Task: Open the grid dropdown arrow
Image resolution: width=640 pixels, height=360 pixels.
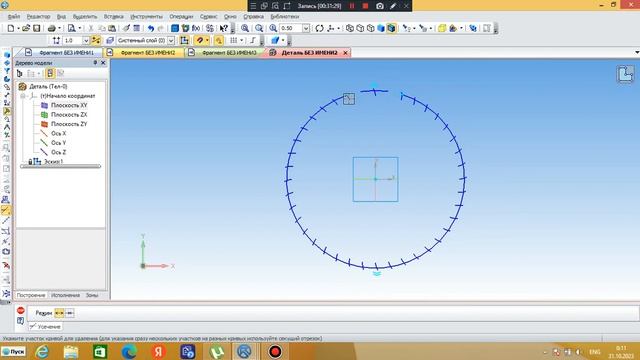Action: click(x=242, y=40)
